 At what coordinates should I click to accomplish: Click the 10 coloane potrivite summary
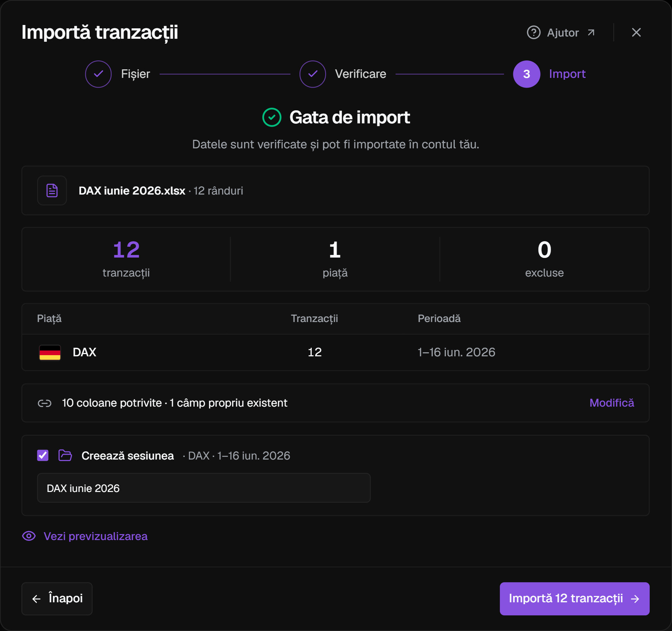pyautogui.click(x=112, y=403)
